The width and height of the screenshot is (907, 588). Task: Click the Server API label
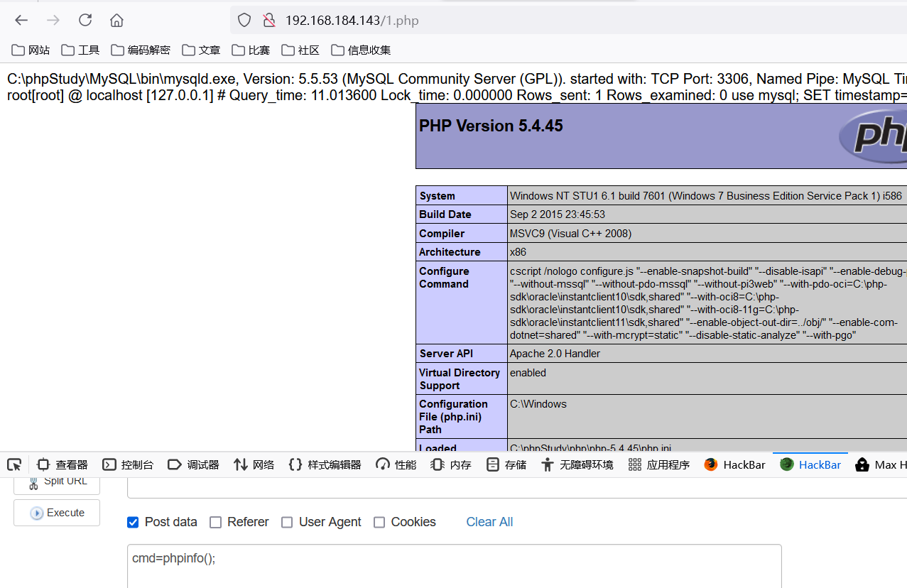pyautogui.click(x=446, y=354)
